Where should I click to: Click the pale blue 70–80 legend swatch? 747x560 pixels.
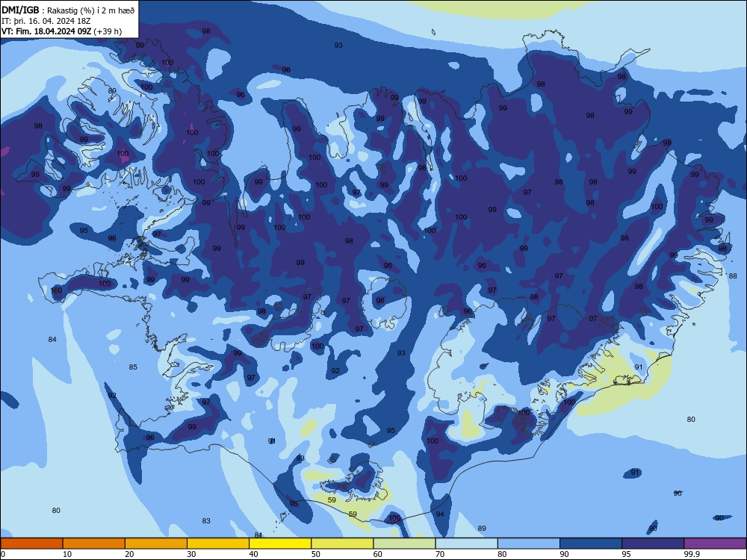(466, 544)
